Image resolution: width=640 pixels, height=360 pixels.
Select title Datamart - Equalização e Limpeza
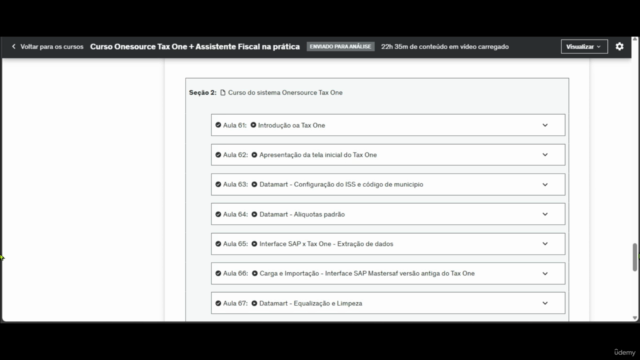point(311,303)
